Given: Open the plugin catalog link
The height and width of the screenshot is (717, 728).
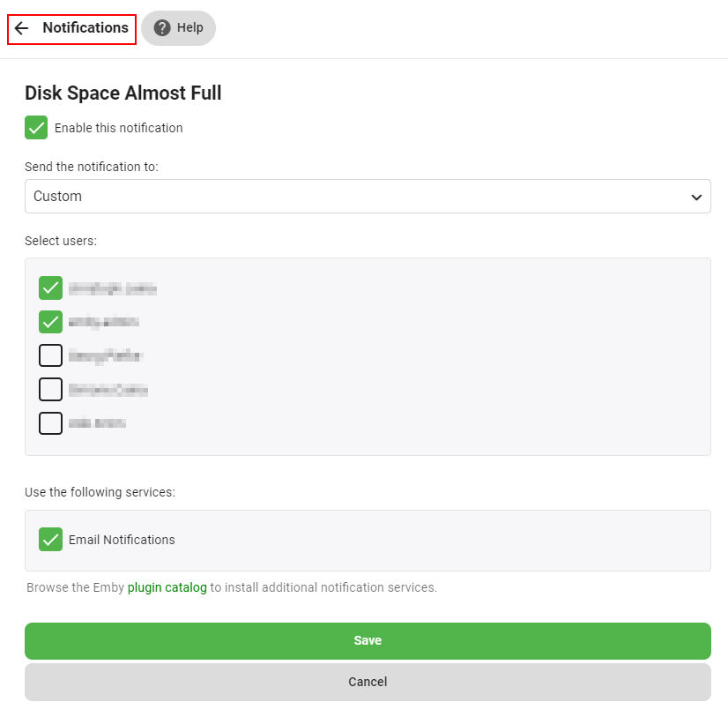Looking at the screenshot, I should [x=167, y=587].
